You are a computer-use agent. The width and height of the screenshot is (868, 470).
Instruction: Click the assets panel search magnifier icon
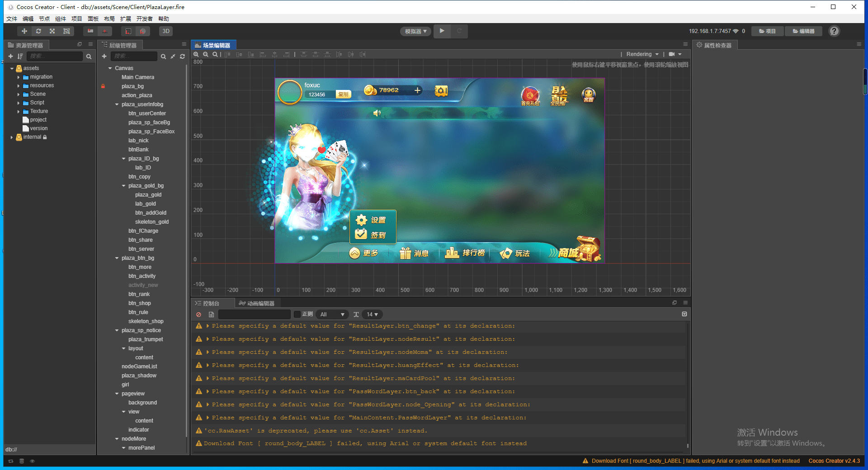point(89,56)
